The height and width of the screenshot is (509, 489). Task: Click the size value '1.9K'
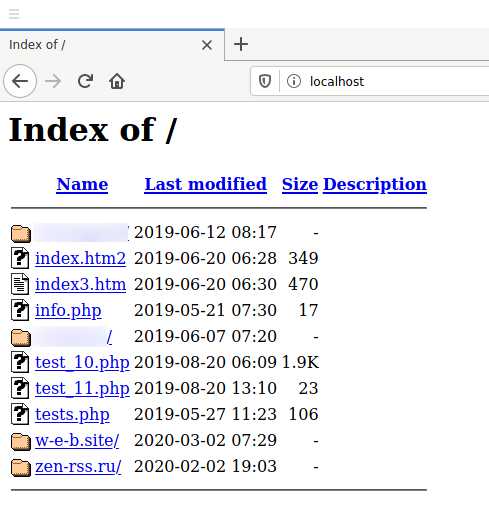pos(300,362)
